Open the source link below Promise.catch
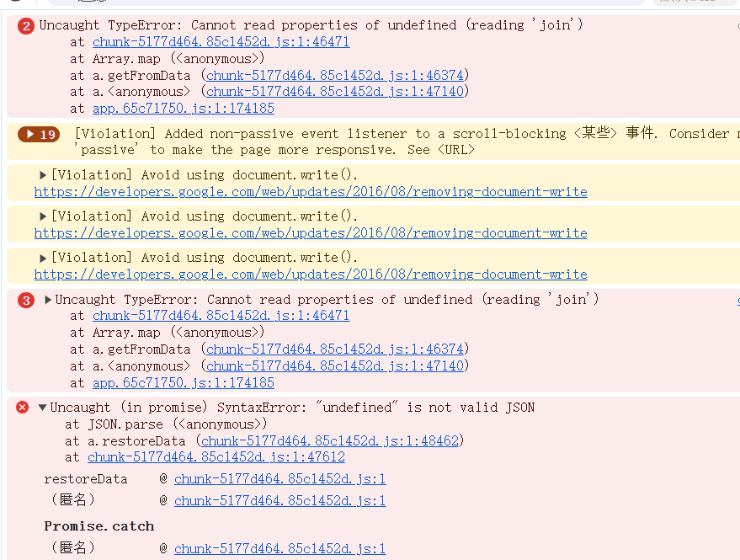This screenshot has height=560, width=740. (x=279, y=549)
